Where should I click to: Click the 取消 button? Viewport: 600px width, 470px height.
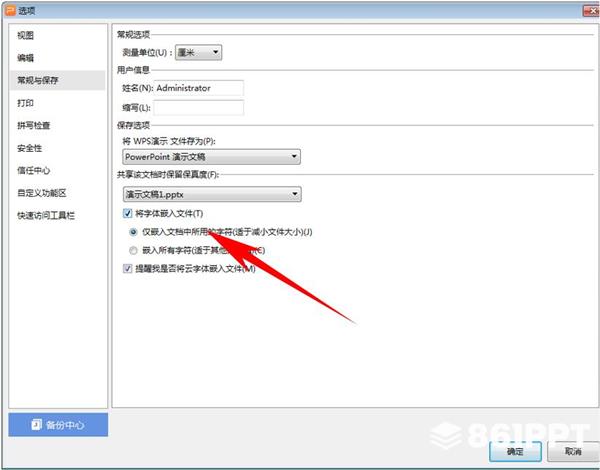tap(573, 452)
